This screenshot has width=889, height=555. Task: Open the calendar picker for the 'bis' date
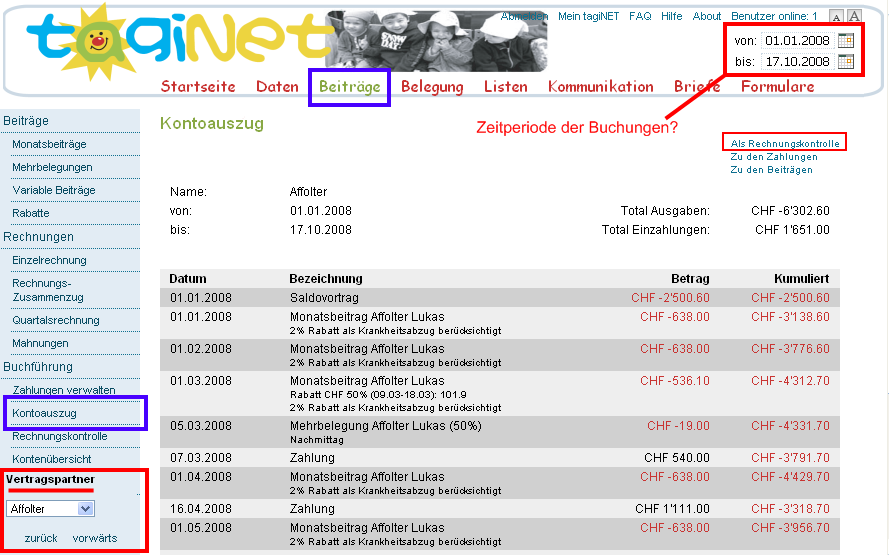pyautogui.click(x=846, y=62)
